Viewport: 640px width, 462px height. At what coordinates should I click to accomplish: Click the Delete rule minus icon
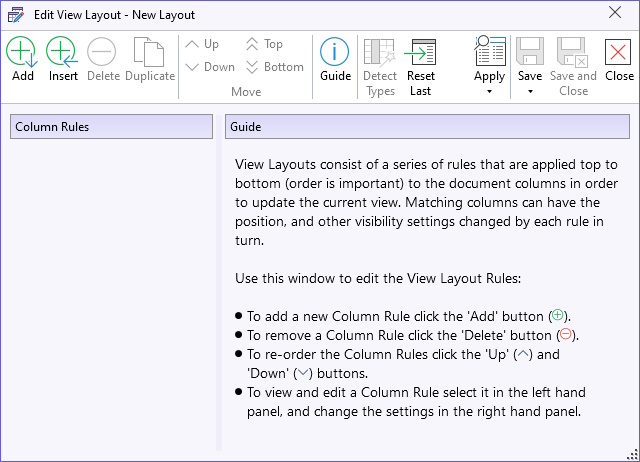[x=102, y=52]
